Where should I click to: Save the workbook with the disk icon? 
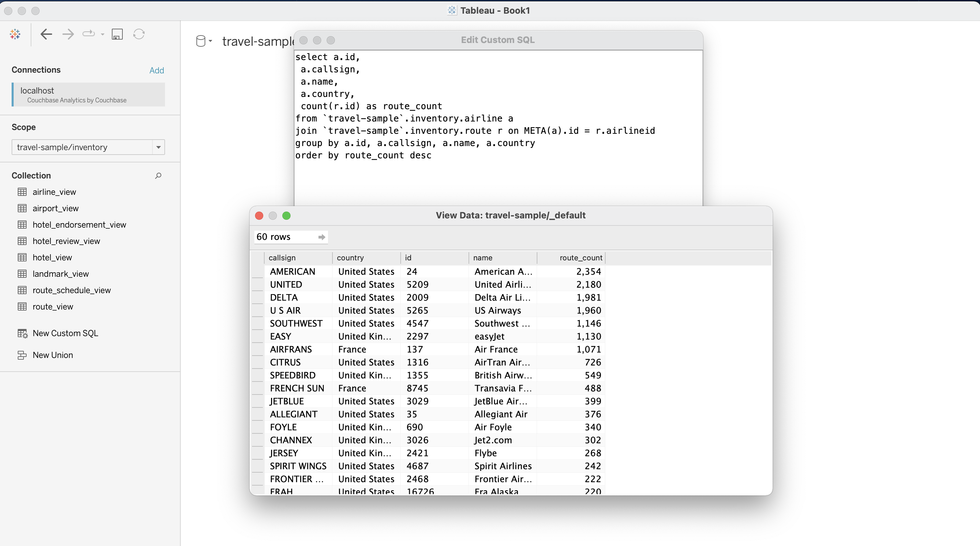tap(117, 34)
